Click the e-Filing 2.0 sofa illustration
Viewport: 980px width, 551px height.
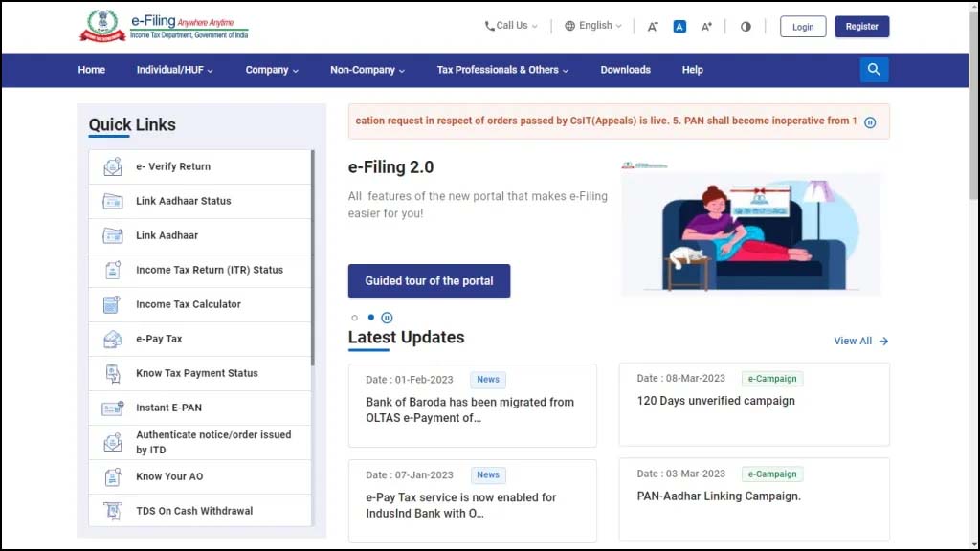751,229
